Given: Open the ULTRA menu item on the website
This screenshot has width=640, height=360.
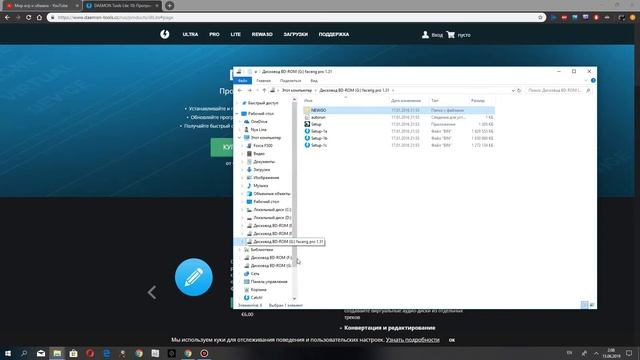Looking at the screenshot, I should pyautogui.click(x=190, y=34).
